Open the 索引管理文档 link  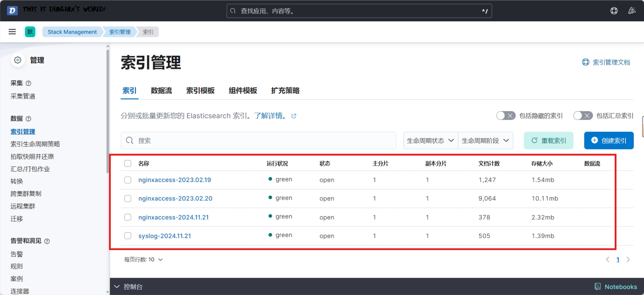606,62
